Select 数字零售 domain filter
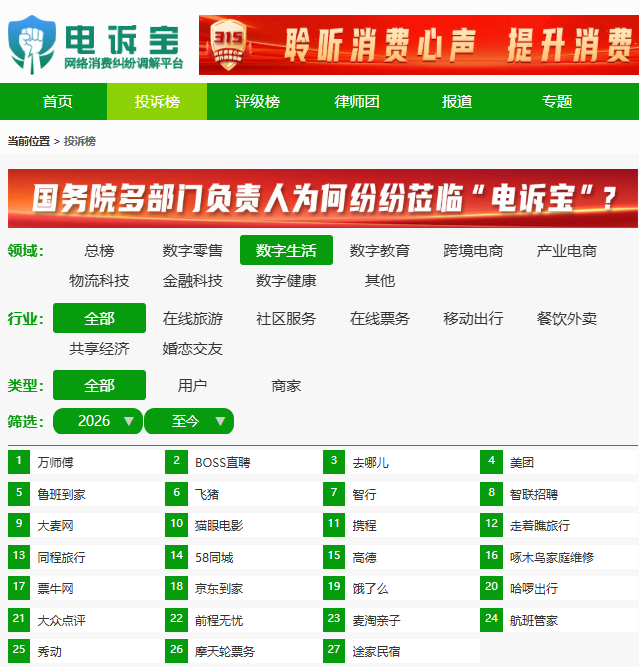639x667 pixels. tap(192, 251)
